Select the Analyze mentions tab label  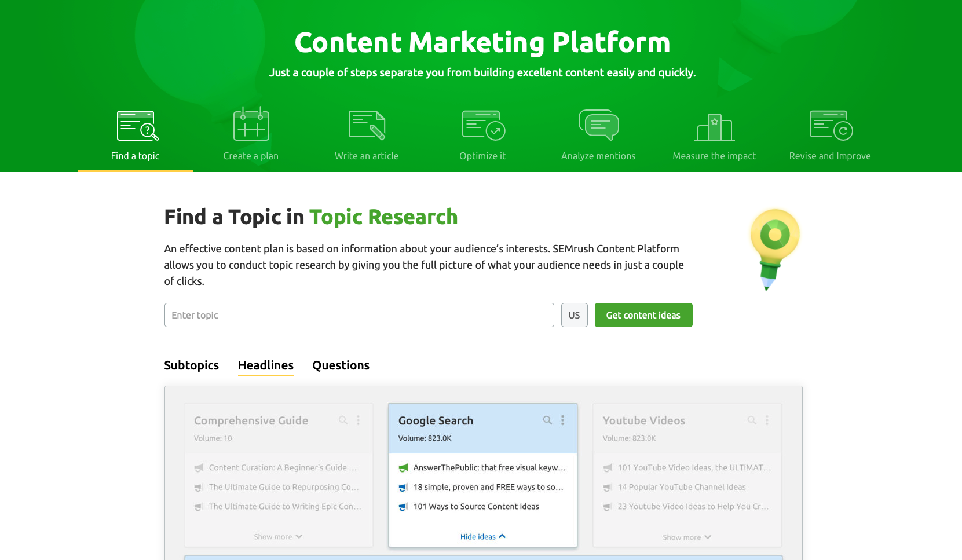tap(598, 156)
